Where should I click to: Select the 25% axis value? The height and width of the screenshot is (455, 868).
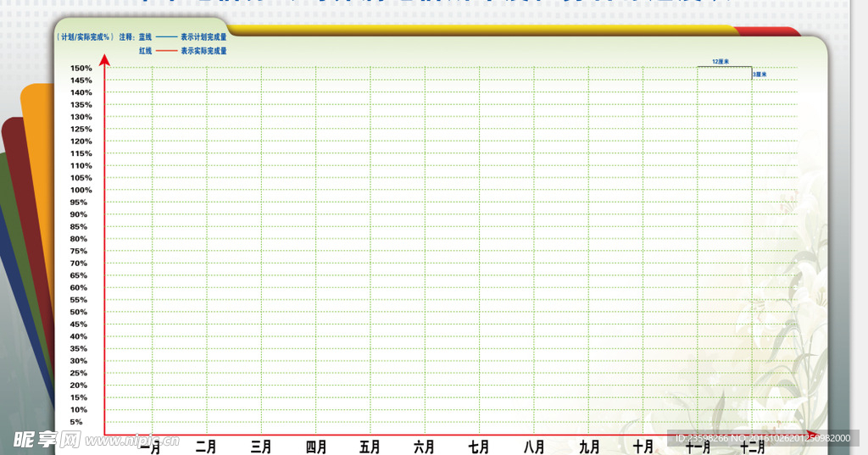(79, 373)
